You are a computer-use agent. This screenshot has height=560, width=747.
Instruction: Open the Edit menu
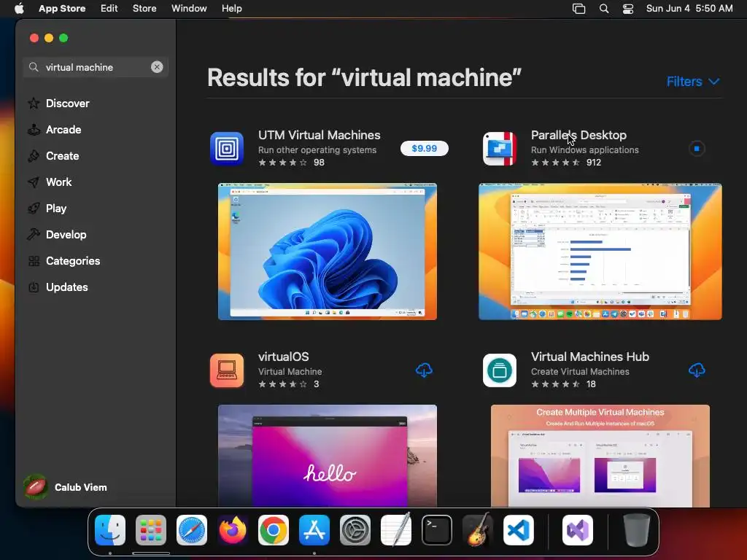tap(109, 9)
